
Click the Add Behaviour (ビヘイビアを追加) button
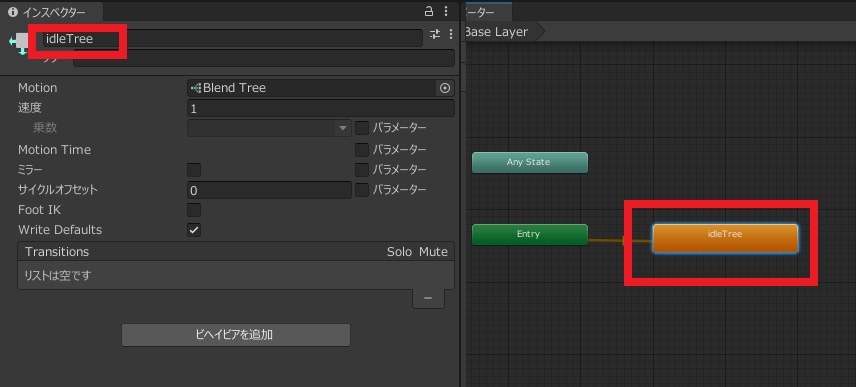236,335
